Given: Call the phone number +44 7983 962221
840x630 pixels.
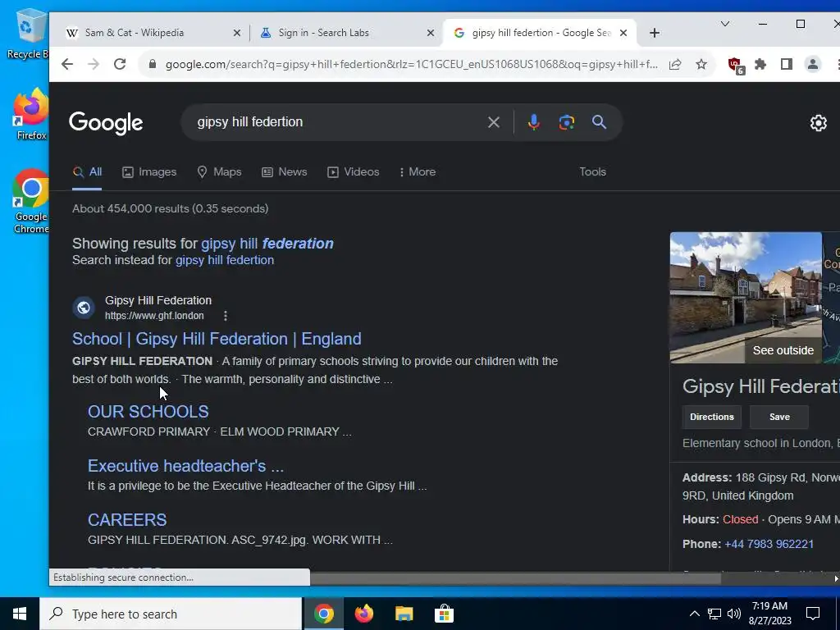Looking at the screenshot, I should [769, 545].
